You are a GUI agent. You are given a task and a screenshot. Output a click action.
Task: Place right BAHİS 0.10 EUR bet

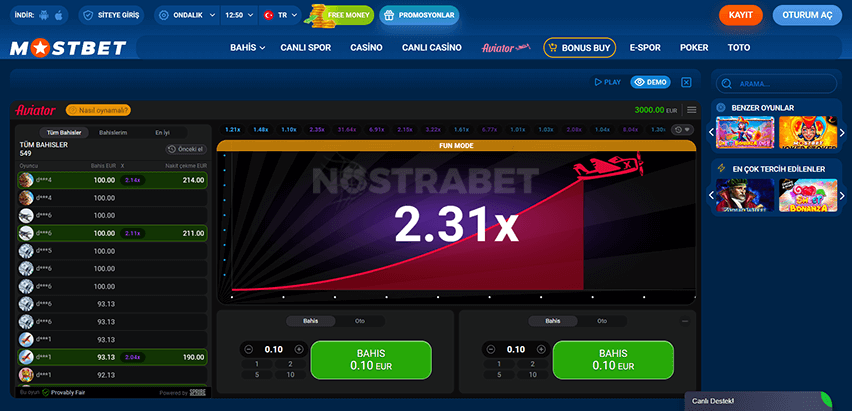(x=613, y=360)
